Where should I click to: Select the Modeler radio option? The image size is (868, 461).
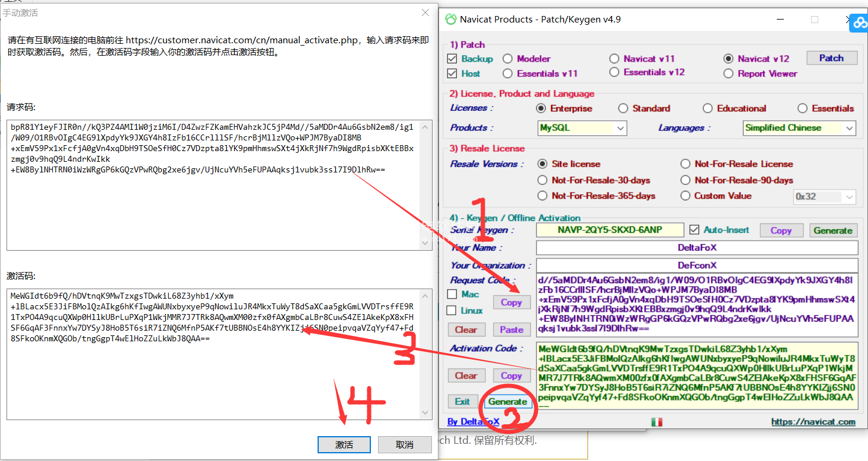[x=508, y=59]
